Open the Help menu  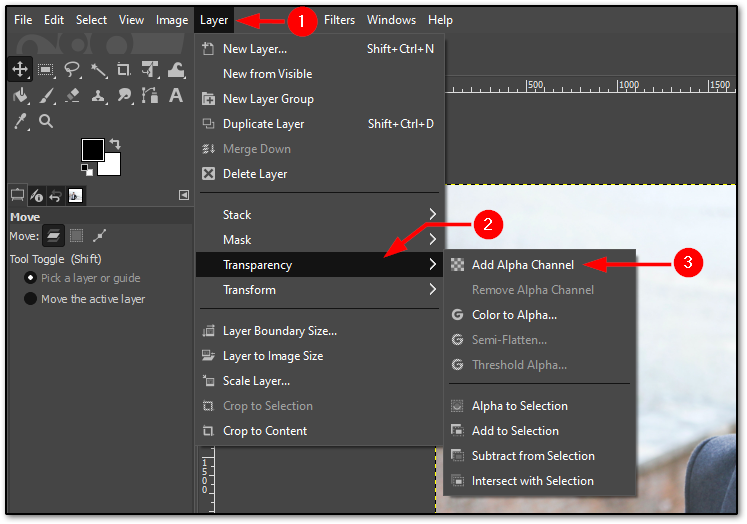(x=440, y=20)
